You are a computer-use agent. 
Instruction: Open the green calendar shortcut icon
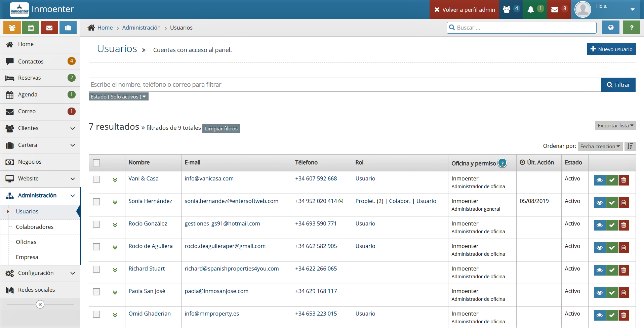pos(31,28)
